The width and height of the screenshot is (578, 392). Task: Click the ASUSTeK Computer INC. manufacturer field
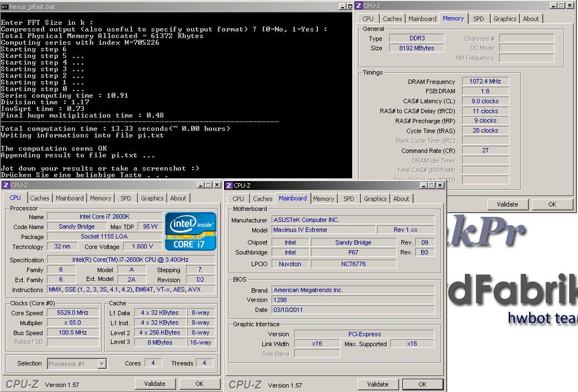[x=353, y=220]
